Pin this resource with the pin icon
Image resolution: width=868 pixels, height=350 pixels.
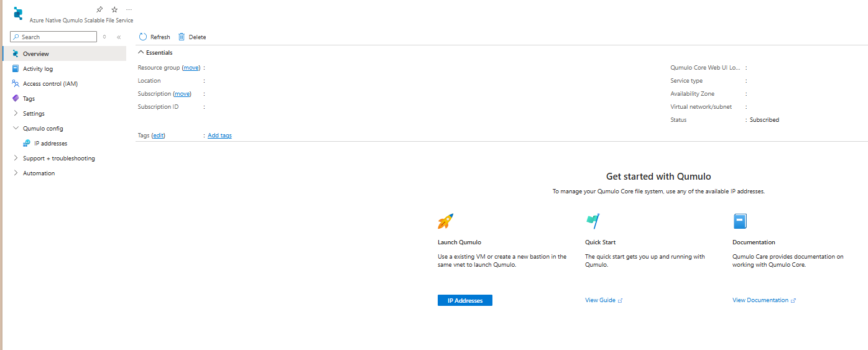pos(99,9)
